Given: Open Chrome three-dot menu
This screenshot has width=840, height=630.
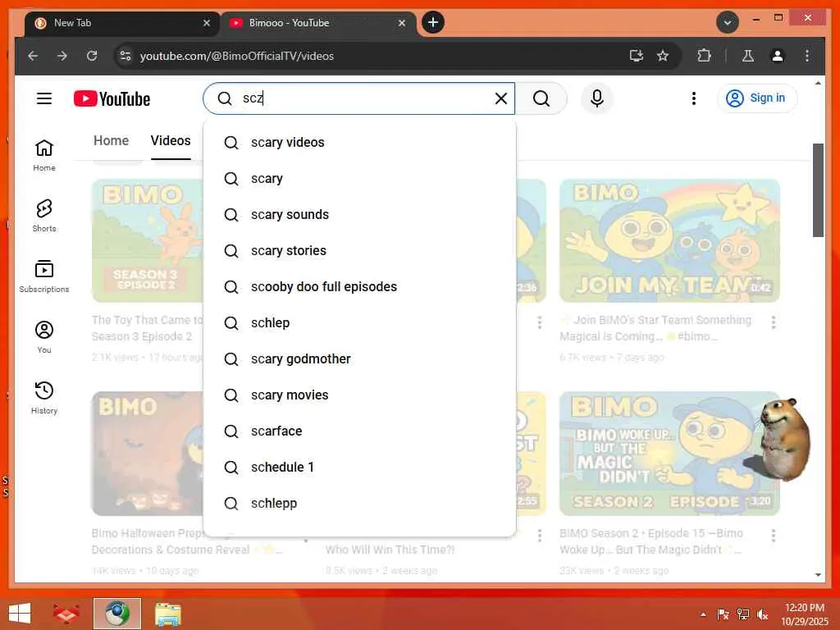Looking at the screenshot, I should (x=807, y=56).
